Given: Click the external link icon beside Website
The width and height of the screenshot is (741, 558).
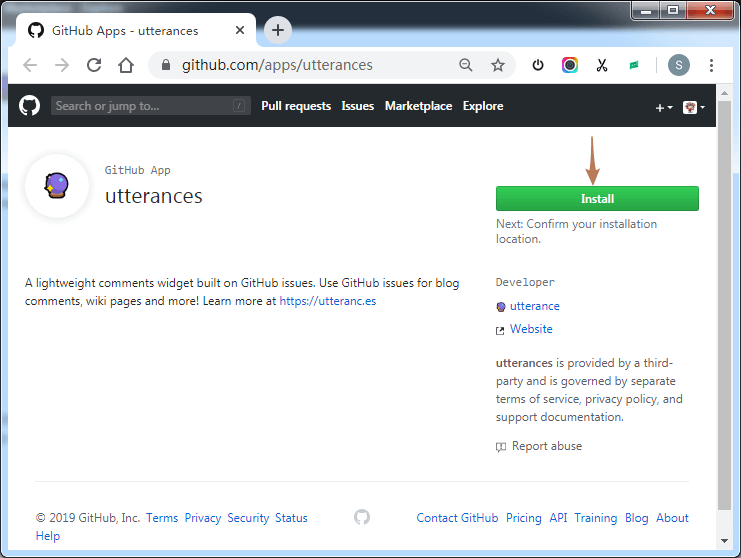Looking at the screenshot, I should (500, 330).
